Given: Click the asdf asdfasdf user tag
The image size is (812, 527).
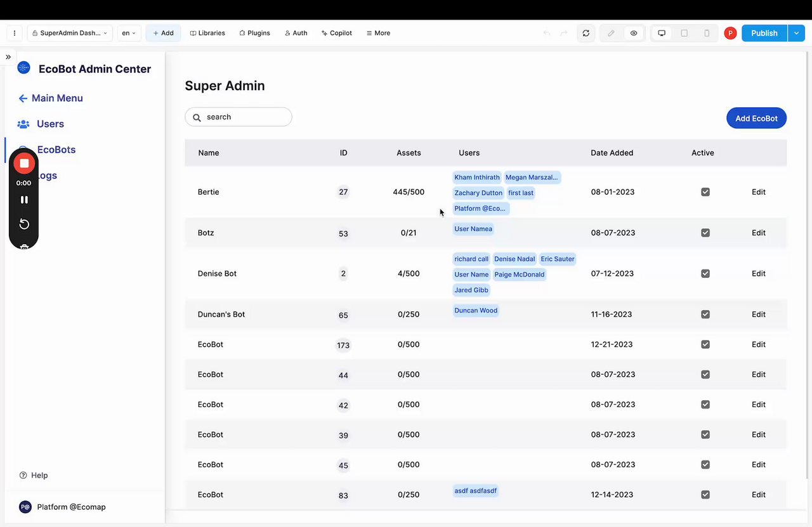Looking at the screenshot, I should click(476, 491).
